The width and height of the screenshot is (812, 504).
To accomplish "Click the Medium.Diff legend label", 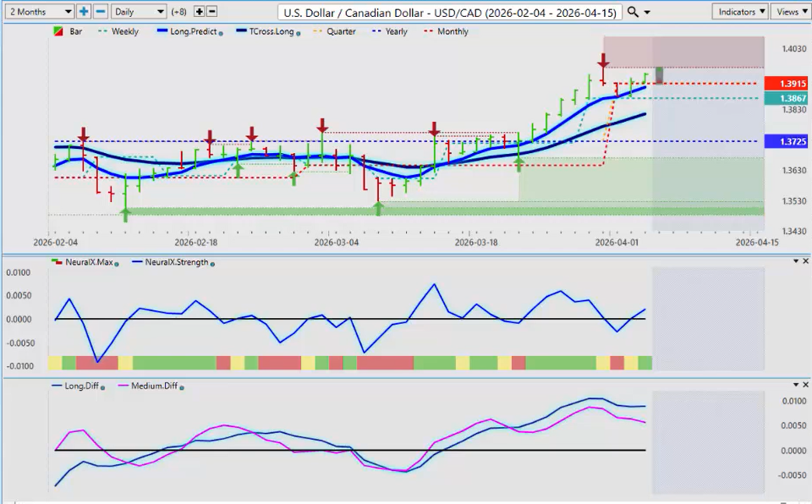I will click(152, 386).
